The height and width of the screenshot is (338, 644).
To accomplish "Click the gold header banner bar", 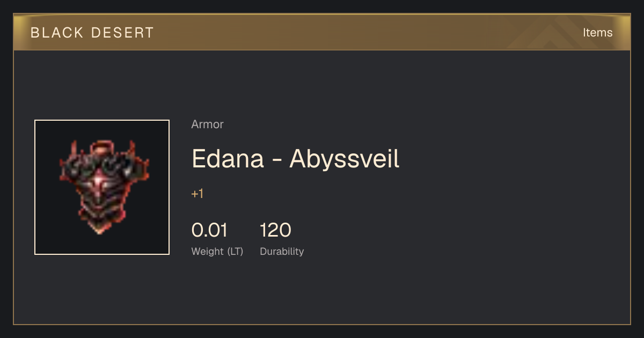I will [x=322, y=32].
